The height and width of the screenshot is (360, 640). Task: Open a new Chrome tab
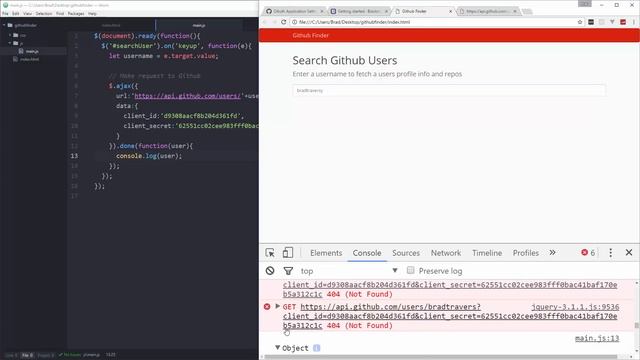pyautogui.click(x=527, y=11)
